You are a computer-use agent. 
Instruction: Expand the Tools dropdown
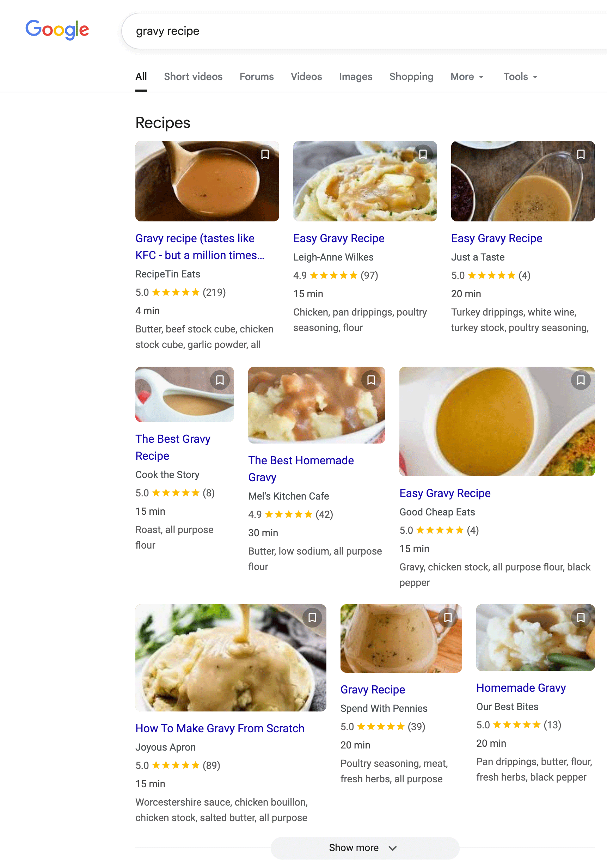tap(520, 77)
